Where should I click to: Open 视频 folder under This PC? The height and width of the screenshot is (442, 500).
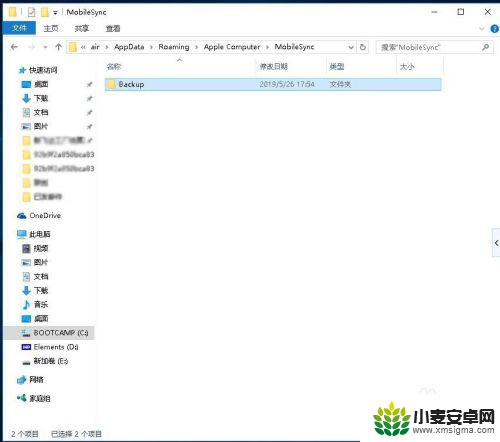(41, 248)
